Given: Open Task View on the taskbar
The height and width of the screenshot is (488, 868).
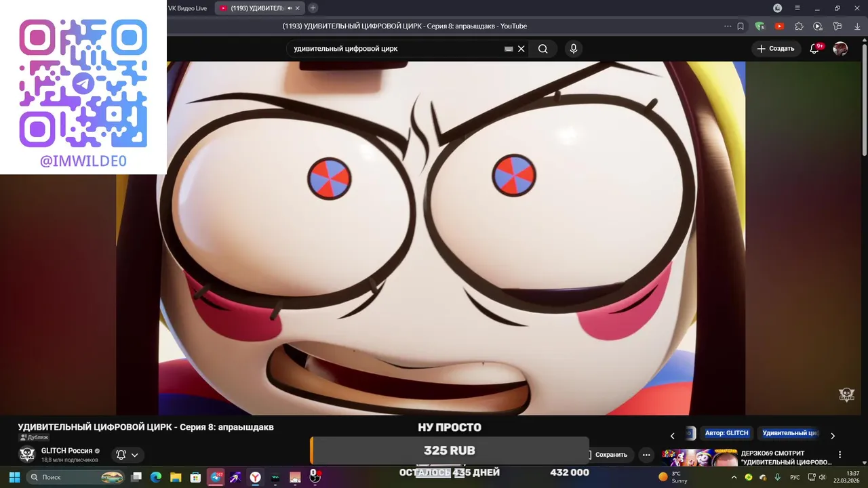Looking at the screenshot, I should point(136,477).
